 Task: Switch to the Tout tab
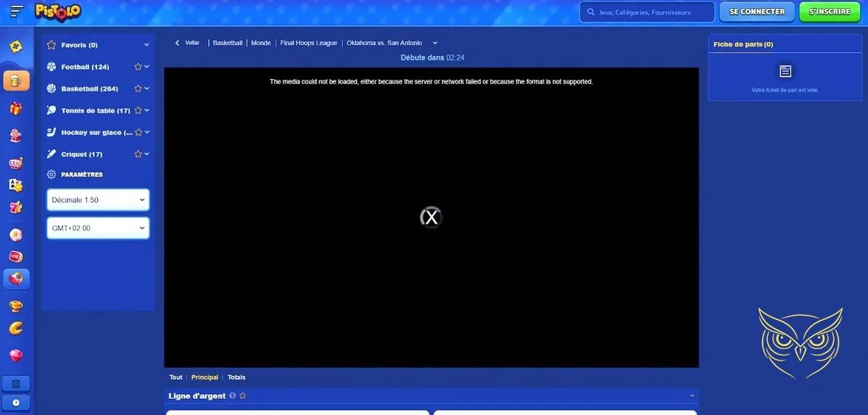(x=175, y=377)
